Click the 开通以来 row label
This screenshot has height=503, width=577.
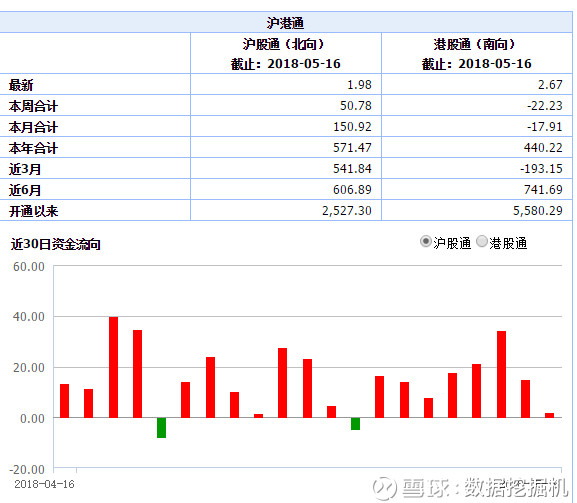[33, 211]
